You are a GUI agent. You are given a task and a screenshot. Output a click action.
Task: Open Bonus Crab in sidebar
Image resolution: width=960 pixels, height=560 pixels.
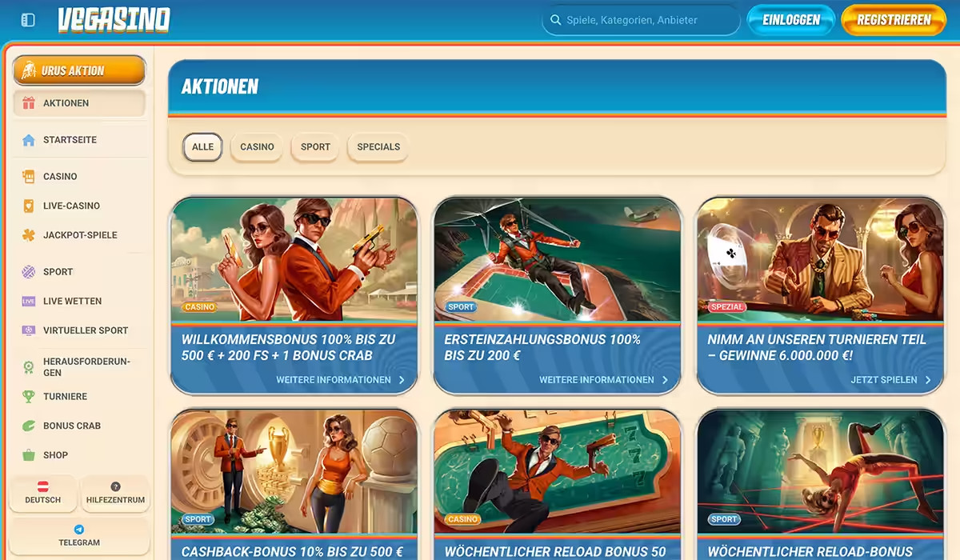79,426
